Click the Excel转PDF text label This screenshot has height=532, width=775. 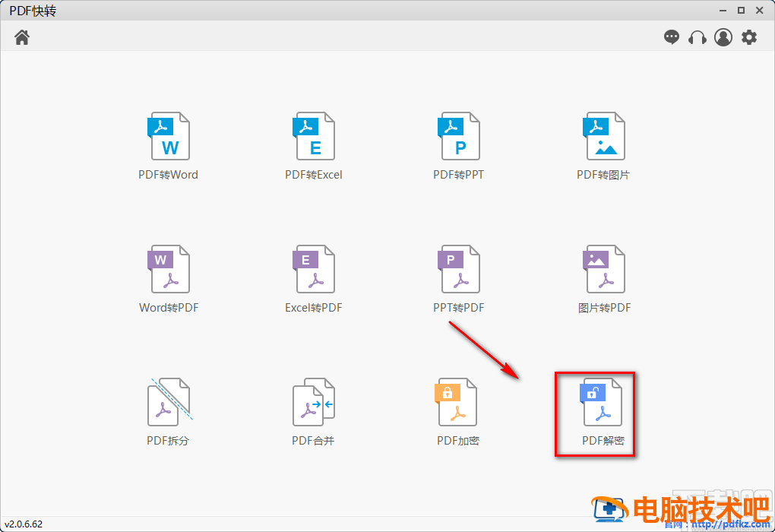pyautogui.click(x=313, y=308)
